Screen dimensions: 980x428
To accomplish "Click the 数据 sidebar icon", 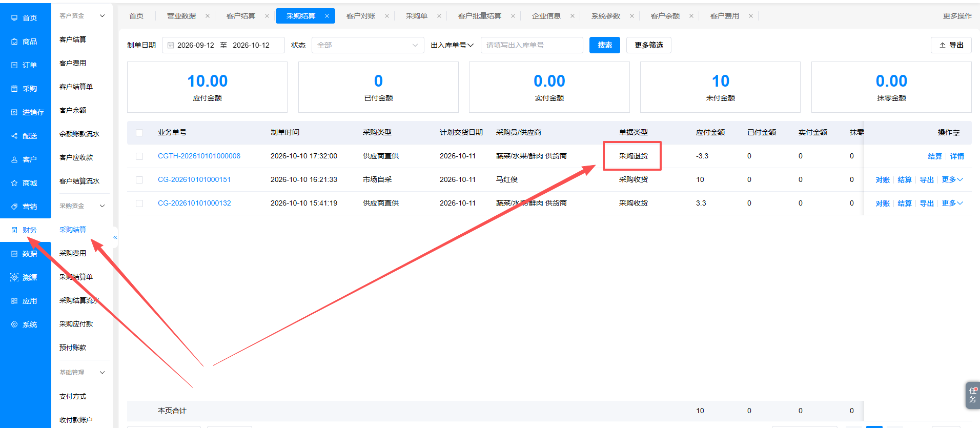I will point(14,254).
